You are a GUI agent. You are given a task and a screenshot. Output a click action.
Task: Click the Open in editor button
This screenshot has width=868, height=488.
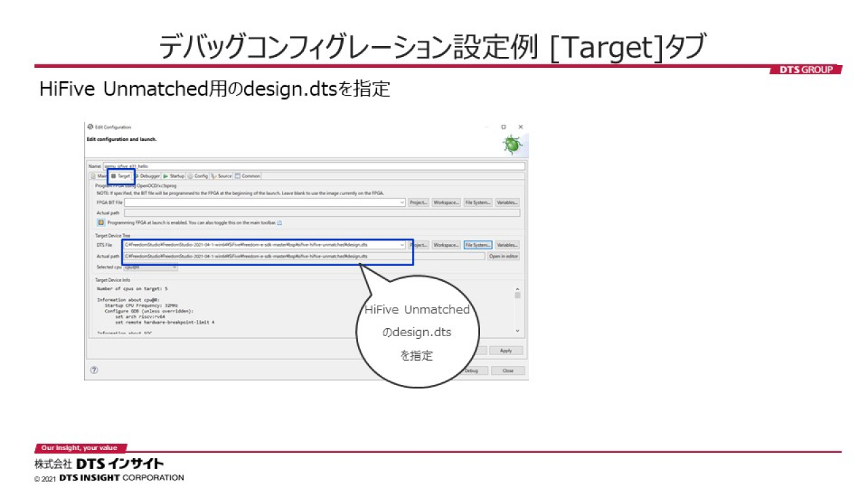[504, 256]
